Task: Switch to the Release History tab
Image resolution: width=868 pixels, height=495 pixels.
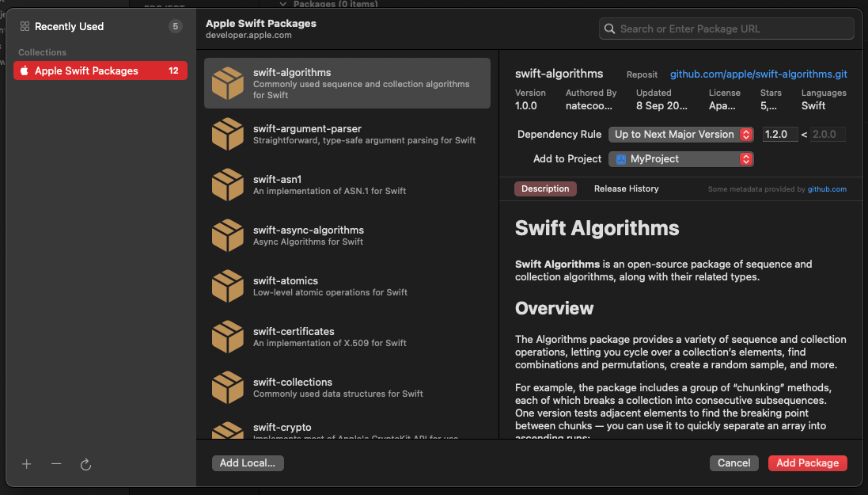Action: [625, 188]
